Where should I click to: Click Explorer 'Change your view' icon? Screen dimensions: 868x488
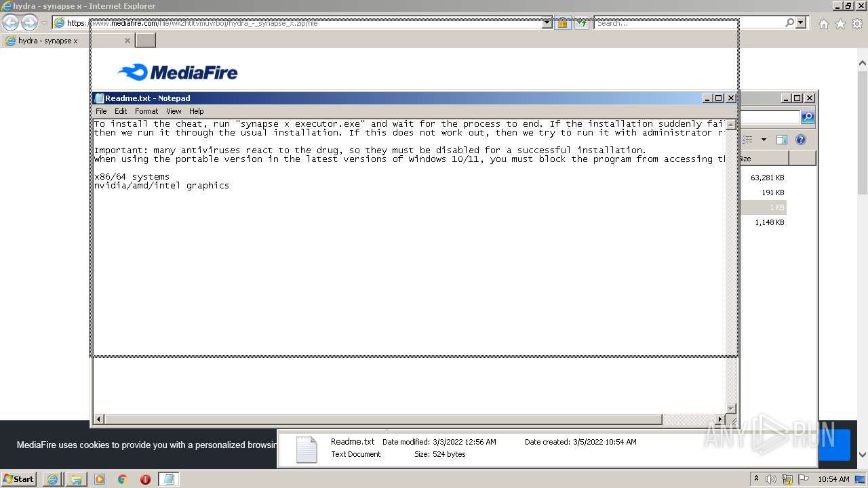[748, 140]
